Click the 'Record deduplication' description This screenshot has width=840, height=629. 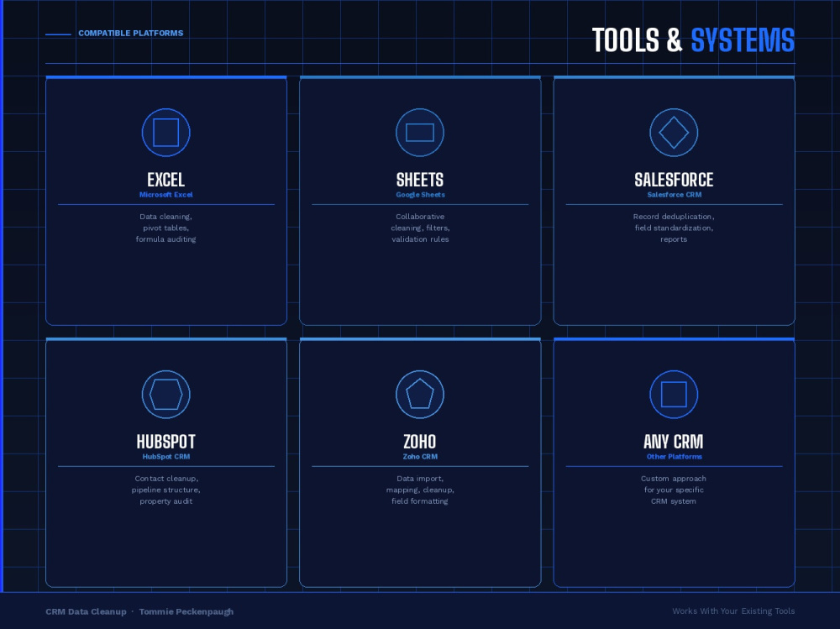(x=674, y=228)
